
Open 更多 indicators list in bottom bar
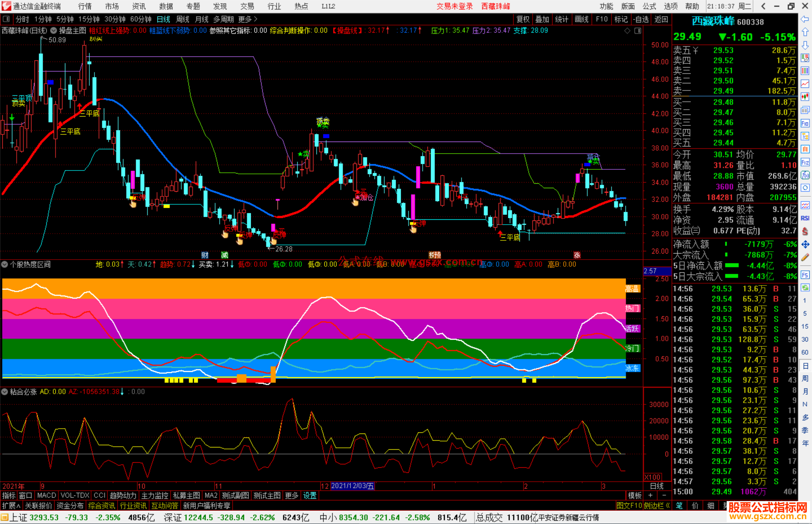291,495
